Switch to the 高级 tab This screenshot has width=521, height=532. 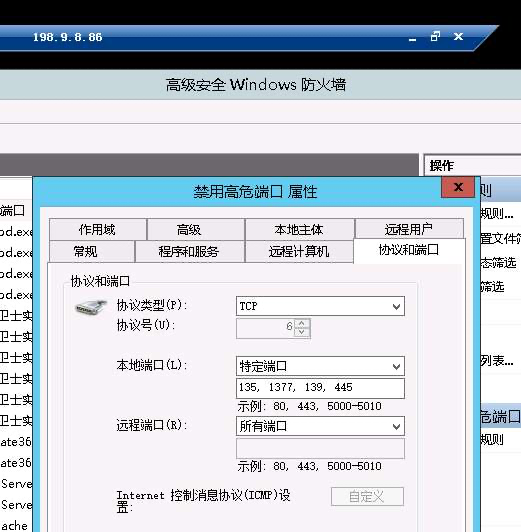[196, 230]
